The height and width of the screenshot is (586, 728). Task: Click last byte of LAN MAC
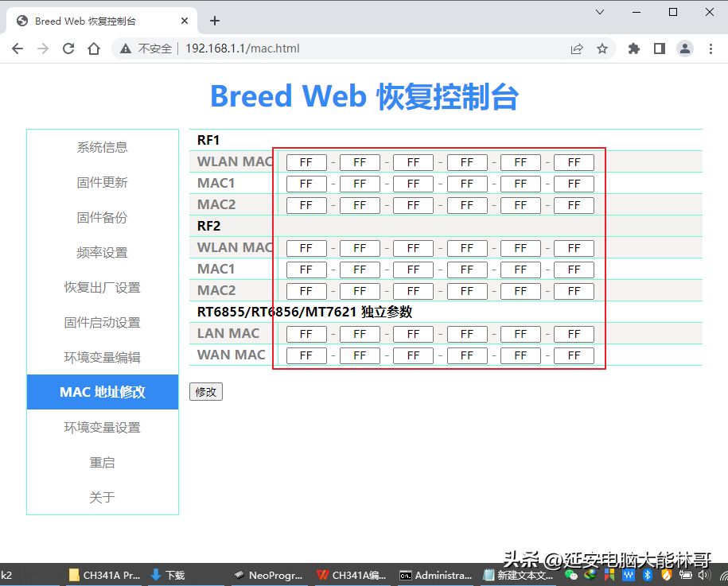click(x=574, y=334)
